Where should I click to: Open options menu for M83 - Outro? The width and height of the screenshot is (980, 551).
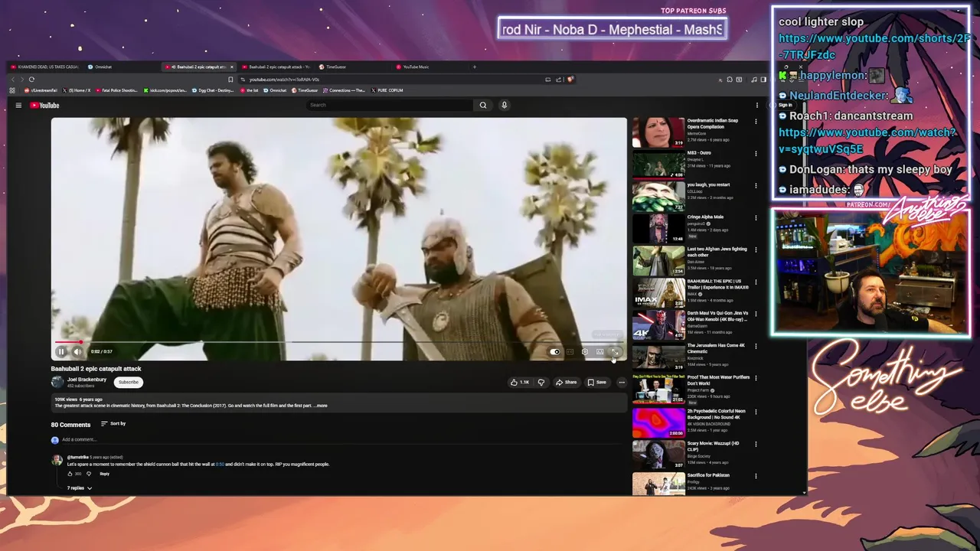coord(756,153)
